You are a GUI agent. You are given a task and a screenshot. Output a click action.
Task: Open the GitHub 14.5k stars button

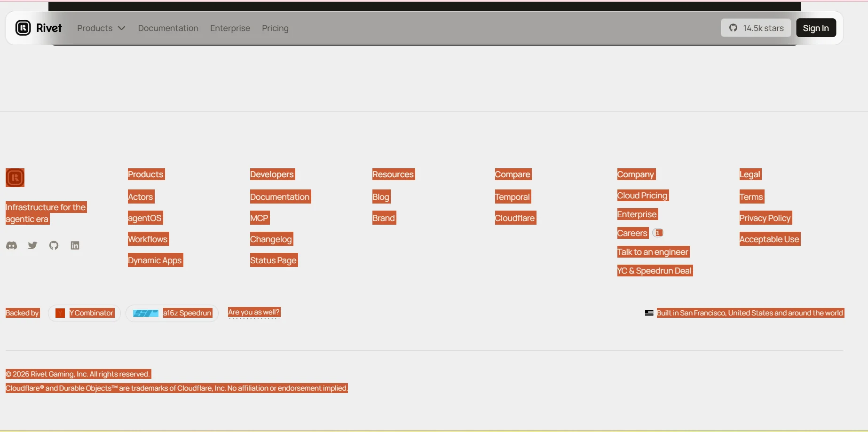(756, 28)
